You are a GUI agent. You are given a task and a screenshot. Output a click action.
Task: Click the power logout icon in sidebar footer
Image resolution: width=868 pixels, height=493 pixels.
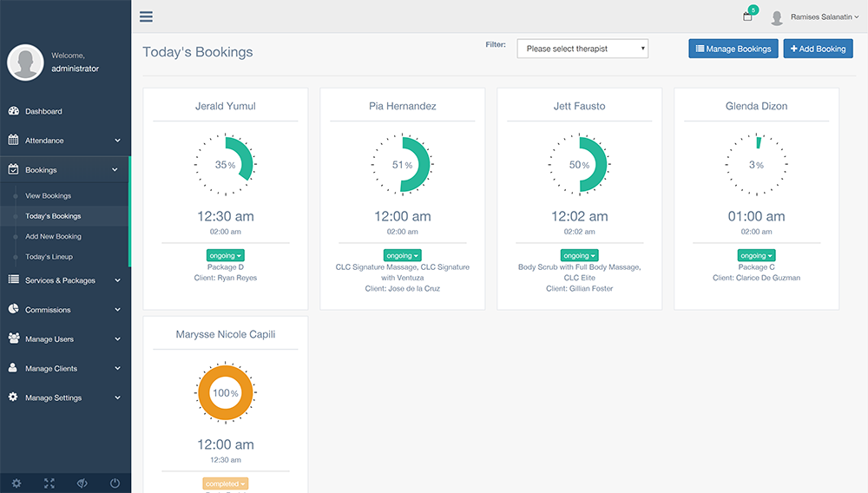[x=115, y=483]
